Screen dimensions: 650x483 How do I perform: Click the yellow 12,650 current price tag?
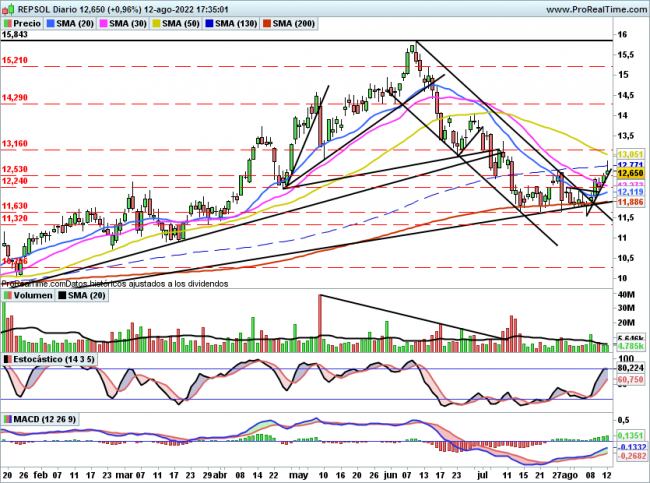point(629,173)
